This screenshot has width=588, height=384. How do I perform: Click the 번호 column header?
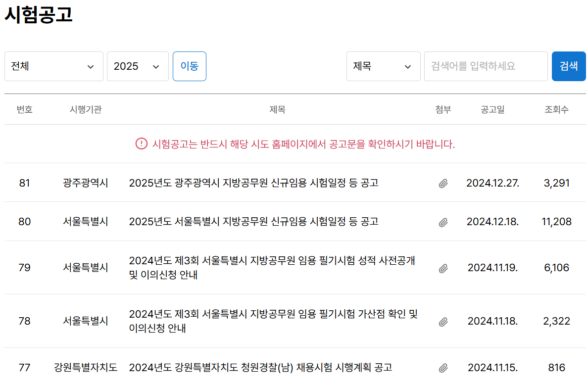[24, 109]
